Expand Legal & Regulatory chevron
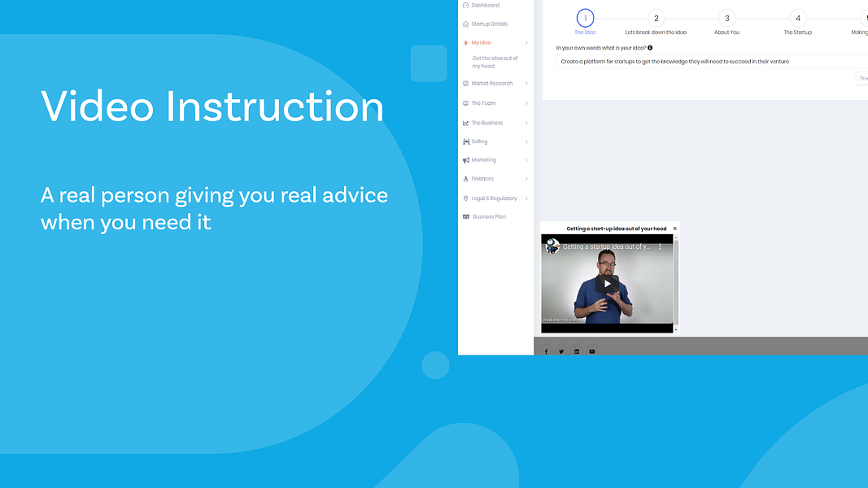Viewport: 868px width, 488px height. 526,198
